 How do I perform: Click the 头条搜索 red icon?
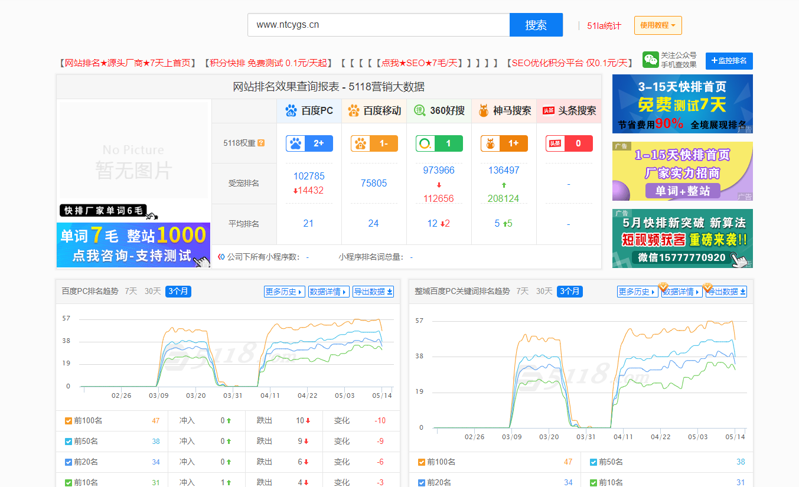coord(548,111)
